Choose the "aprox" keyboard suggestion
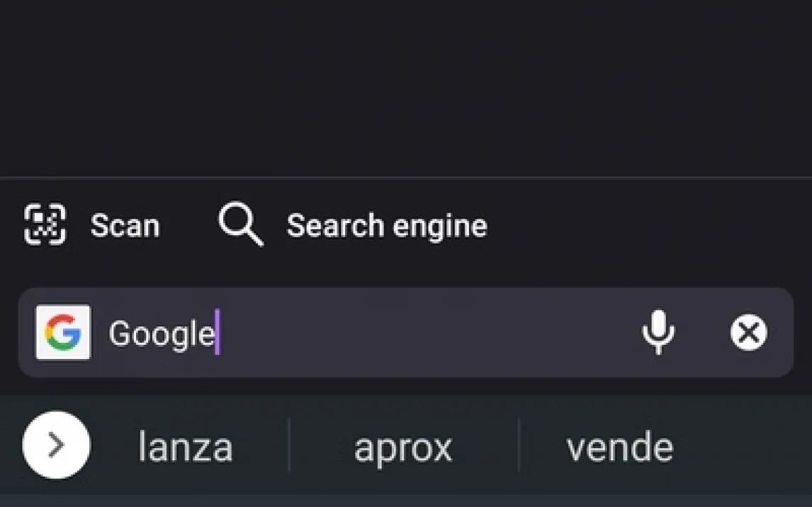The image size is (812, 507). click(x=402, y=447)
